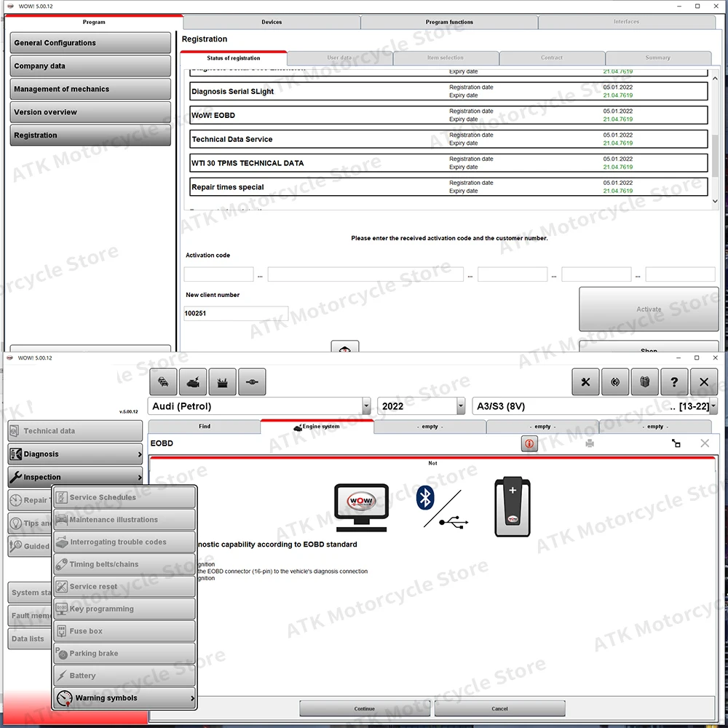Expand the Inspection menu

(x=75, y=477)
